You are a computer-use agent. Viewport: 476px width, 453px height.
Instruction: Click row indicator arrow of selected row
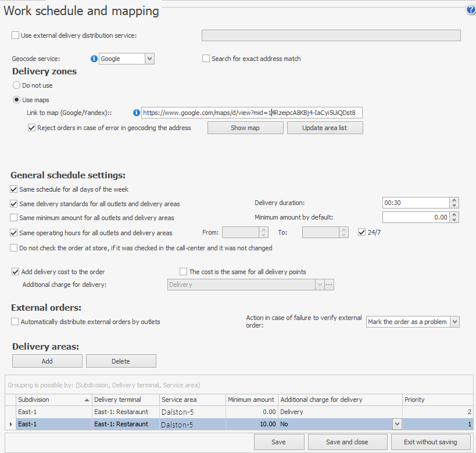click(11, 425)
